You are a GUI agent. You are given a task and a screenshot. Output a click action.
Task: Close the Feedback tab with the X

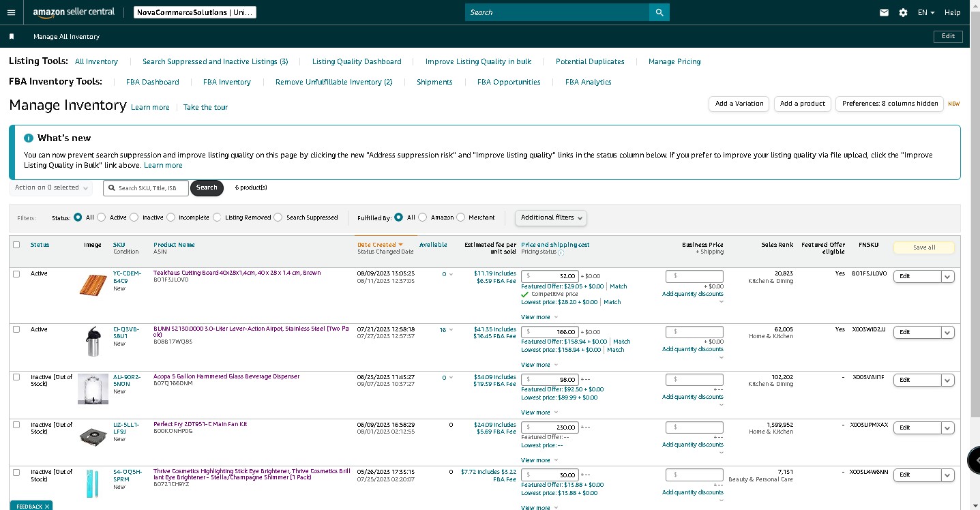tap(47, 507)
